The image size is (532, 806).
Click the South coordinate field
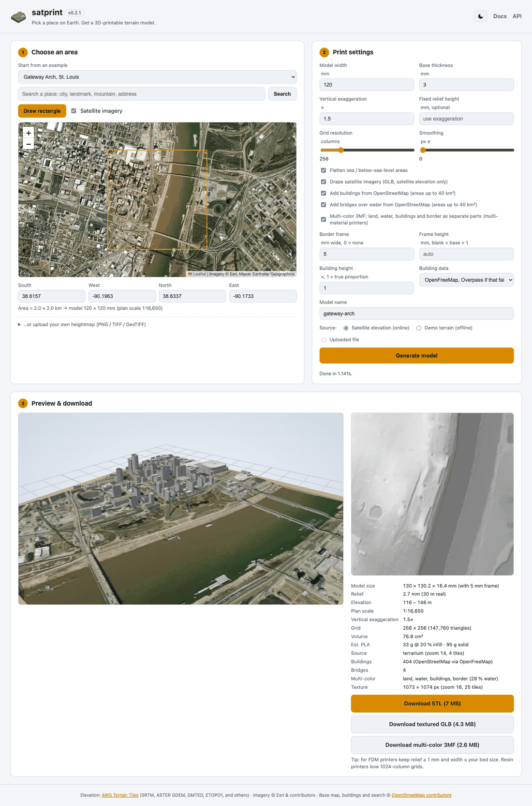[52, 296]
